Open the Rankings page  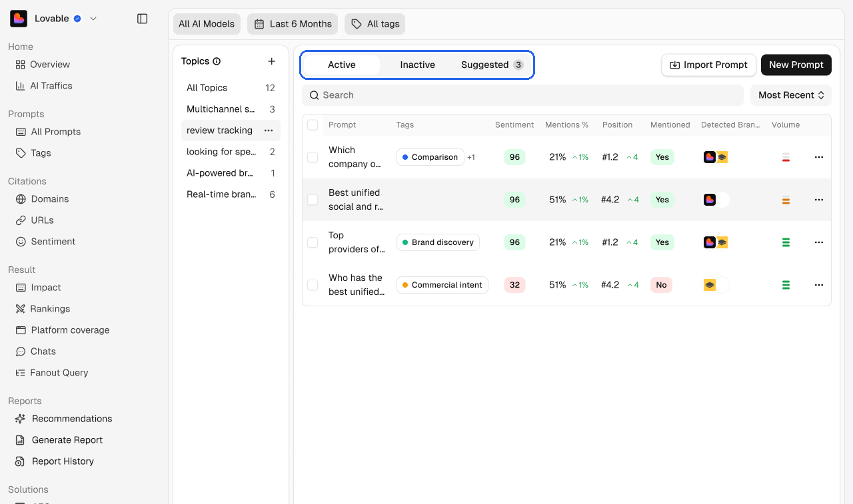click(43, 309)
